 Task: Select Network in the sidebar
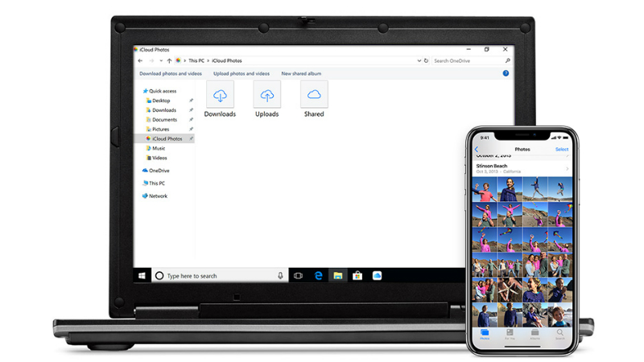pyautogui.click(x=155, y=195)
